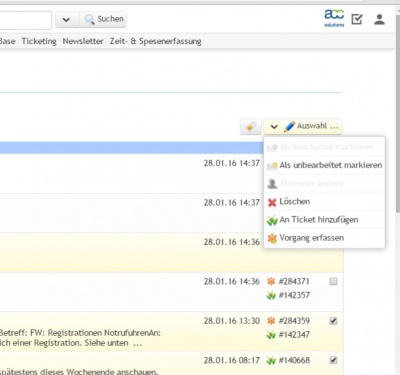Check the box for row #284371
The height and width of the screenshot is (375, 400).
(333, 282)
